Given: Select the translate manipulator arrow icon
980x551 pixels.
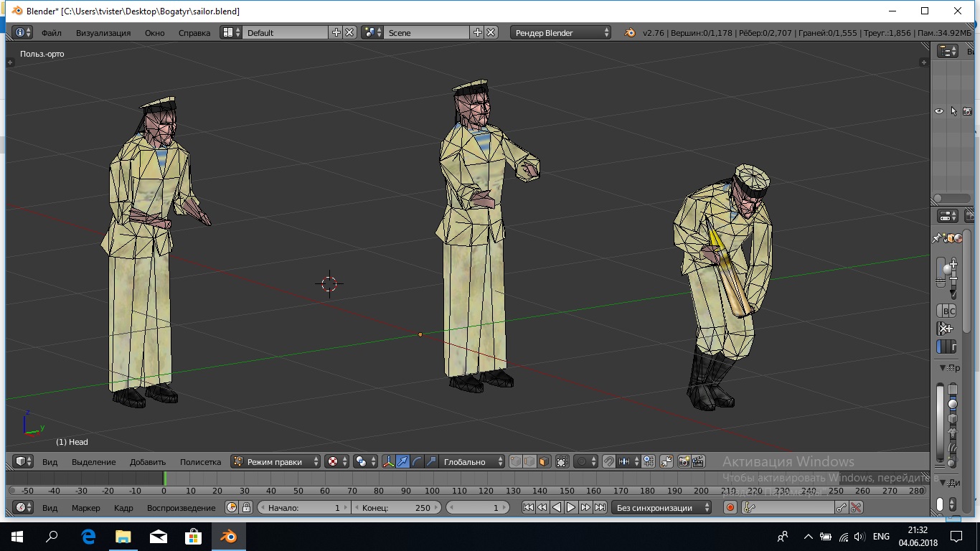Looking at the screenshot, I should (x=402, y=462).
